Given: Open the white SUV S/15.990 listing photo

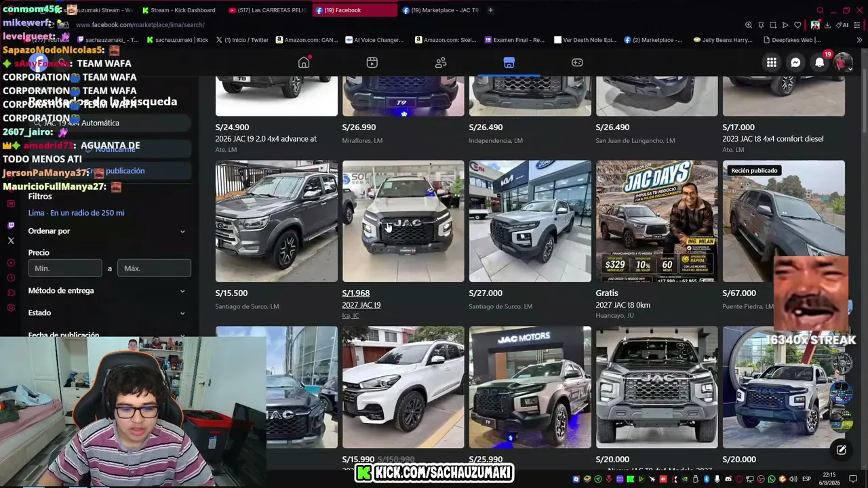Looking at the screenshot, I should click(403, 387).
